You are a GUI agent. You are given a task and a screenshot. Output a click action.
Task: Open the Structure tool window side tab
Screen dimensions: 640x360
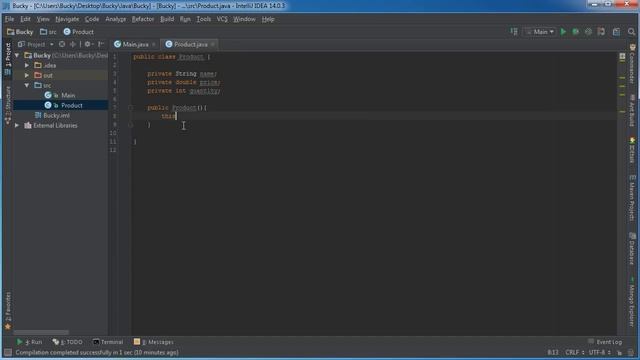point(8,105)
